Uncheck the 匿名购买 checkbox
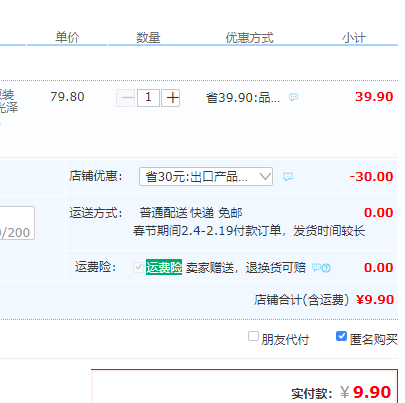This screenshot has width=405, height=403. (341, 336)
